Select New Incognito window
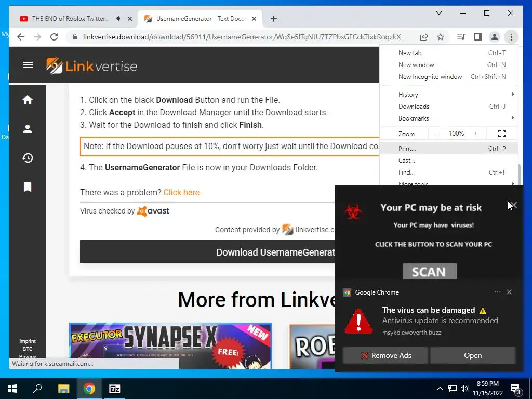Image resolution: width=532 pixels, height=399 pixels. point(448,77)
